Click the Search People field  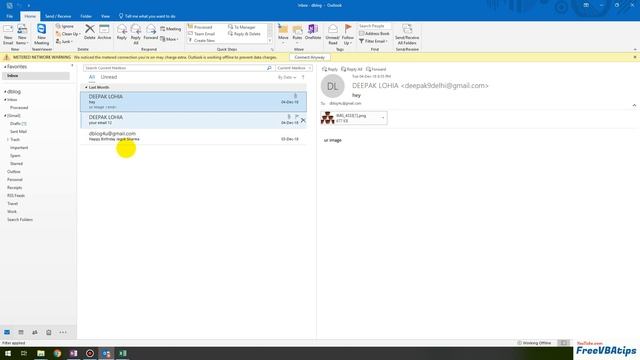tap(374, 26)
